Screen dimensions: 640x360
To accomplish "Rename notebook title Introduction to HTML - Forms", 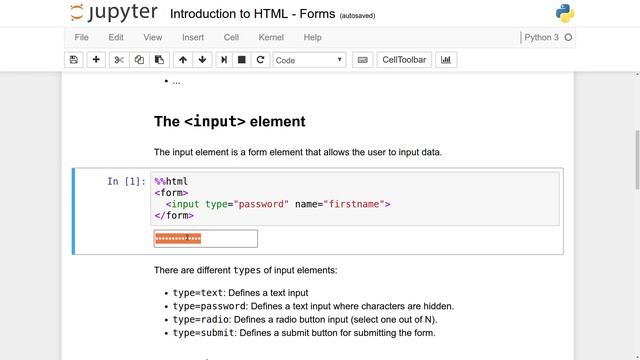I will (x=253, y=14).
